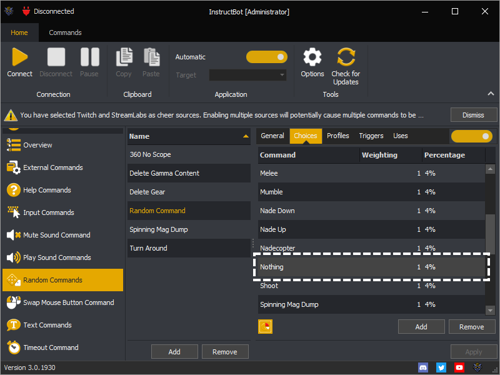Click the Connect play icon
This screenshot has width=500, height=375.
point(20,57)
